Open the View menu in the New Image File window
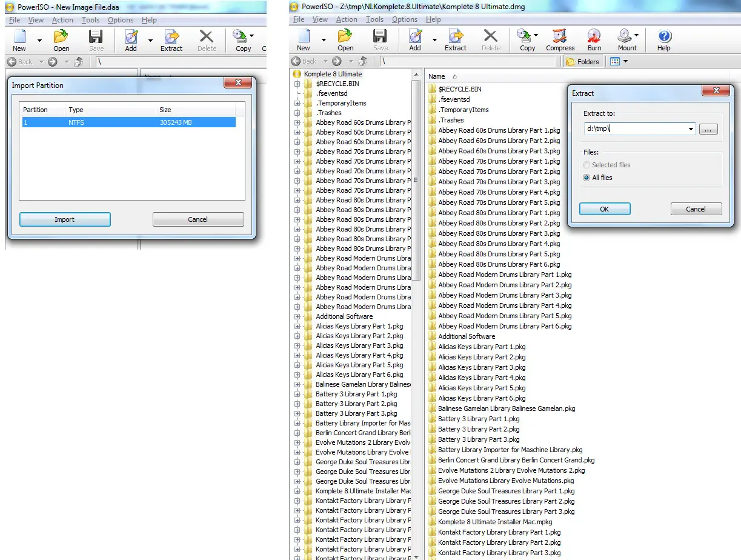 click(x=36, y=20)
